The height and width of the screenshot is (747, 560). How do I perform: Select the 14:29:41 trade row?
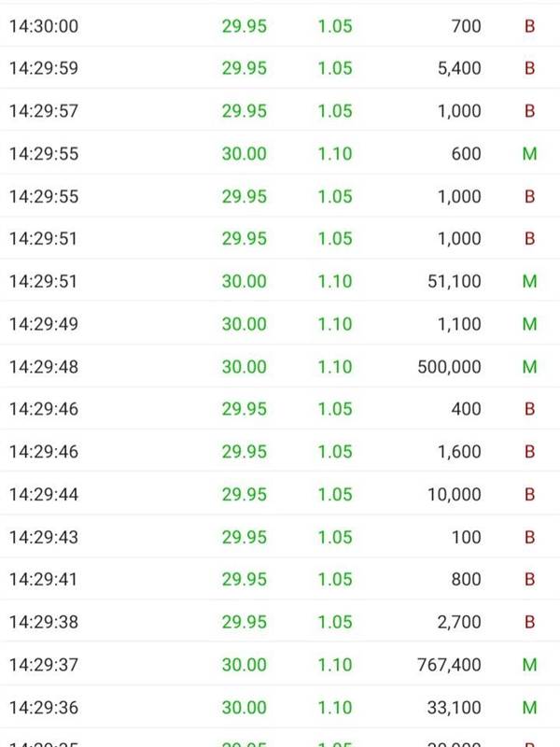(x=280, y=579)
